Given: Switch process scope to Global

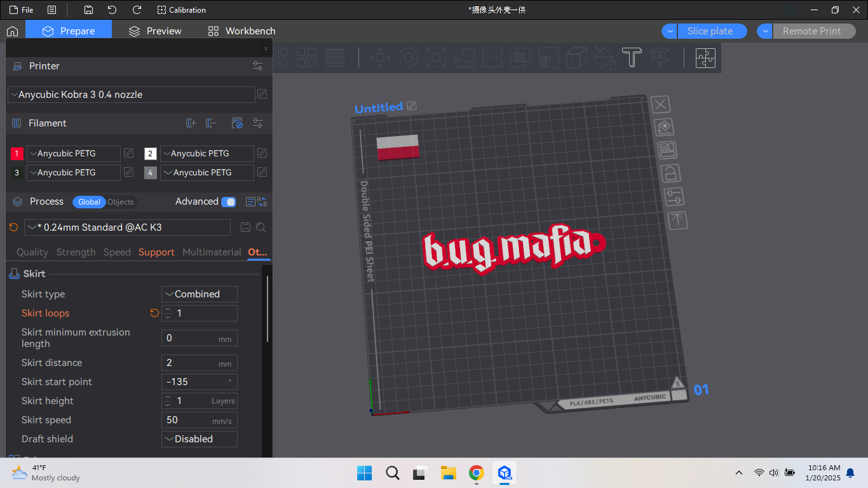Looking at the screenshot, I should point(89,202).
